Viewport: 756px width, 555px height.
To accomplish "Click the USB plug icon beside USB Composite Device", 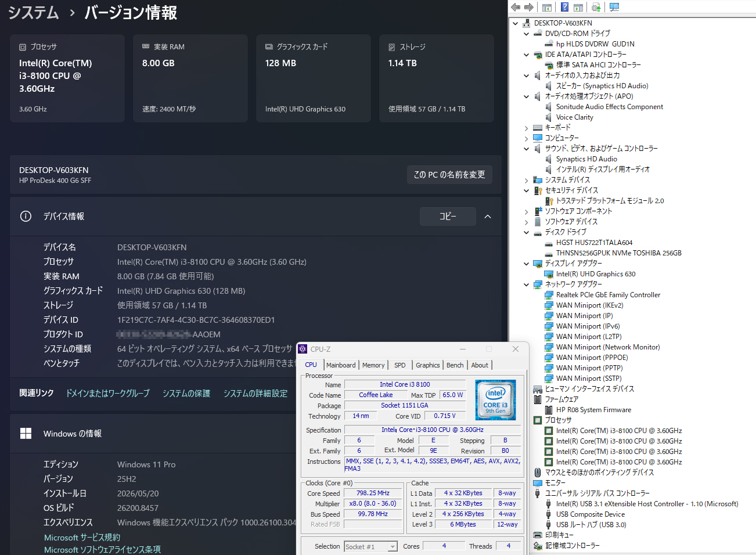I will point(549,514).
